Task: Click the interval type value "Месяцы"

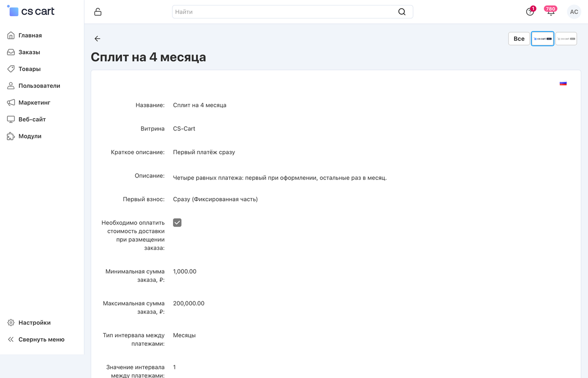Action: click(x=184, y=335)
